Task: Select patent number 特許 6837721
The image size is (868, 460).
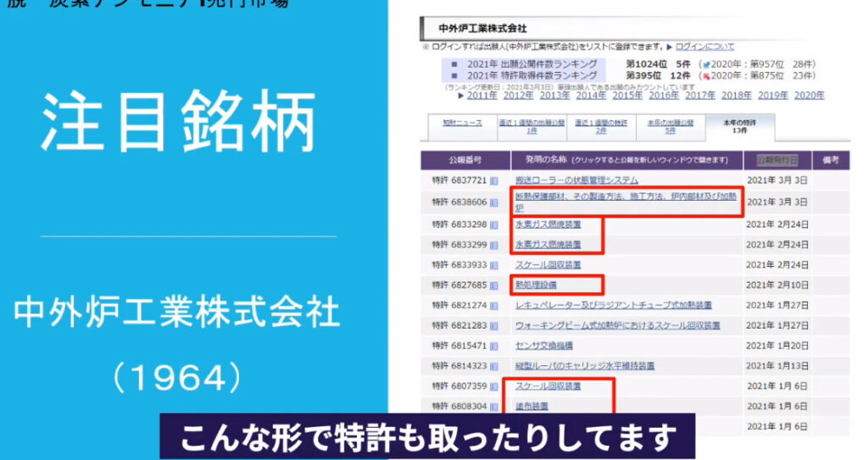Action: point(459,180)
